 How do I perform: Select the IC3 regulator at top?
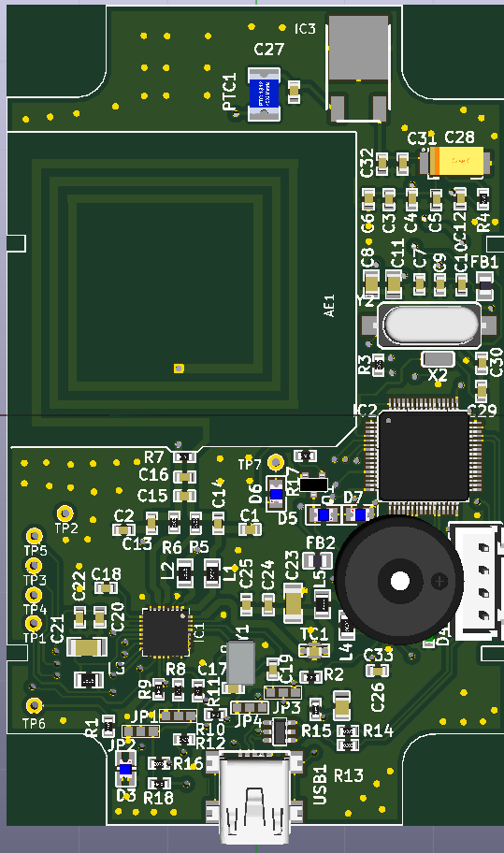click(359, 68)
